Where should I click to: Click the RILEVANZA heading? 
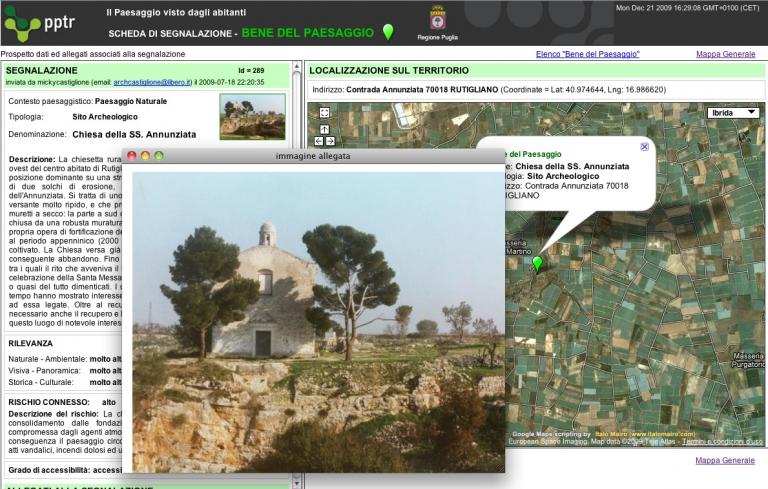click(30, 343)
